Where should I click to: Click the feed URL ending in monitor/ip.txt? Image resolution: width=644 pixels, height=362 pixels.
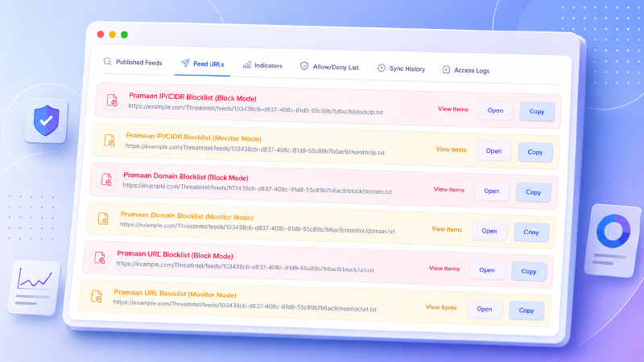point(255,149)
